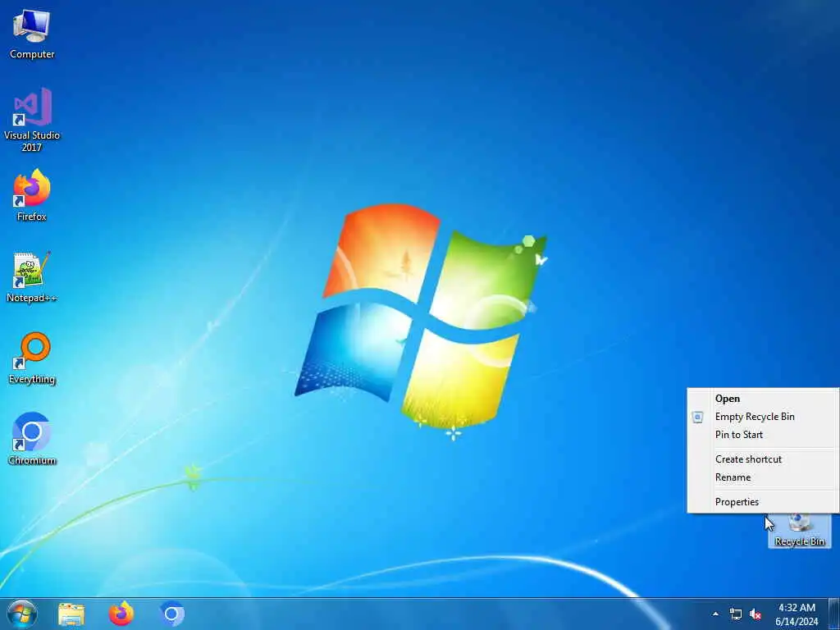Click the Empty Recycle Bin menu icon
840x630 pixels.
coord(697,417)
